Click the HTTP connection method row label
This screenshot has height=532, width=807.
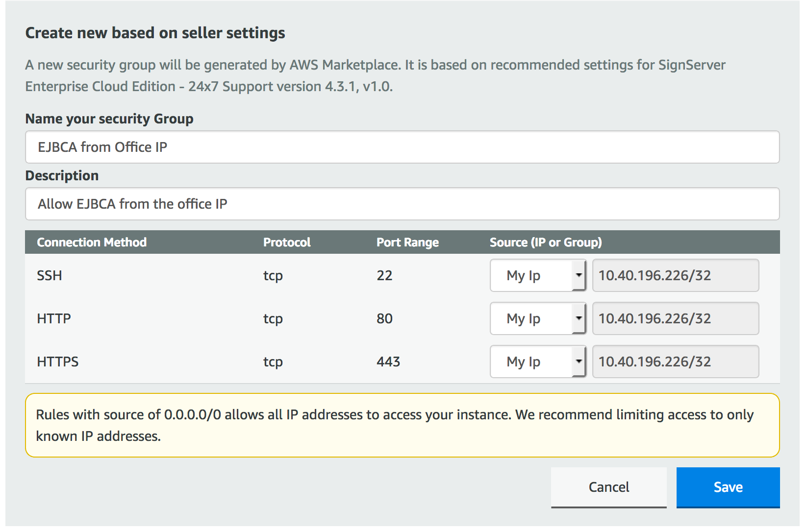tap(54, 318)
